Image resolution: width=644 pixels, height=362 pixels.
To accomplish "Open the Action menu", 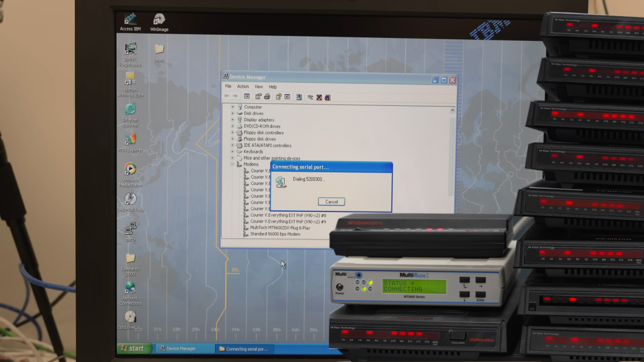I will [243, 87].
